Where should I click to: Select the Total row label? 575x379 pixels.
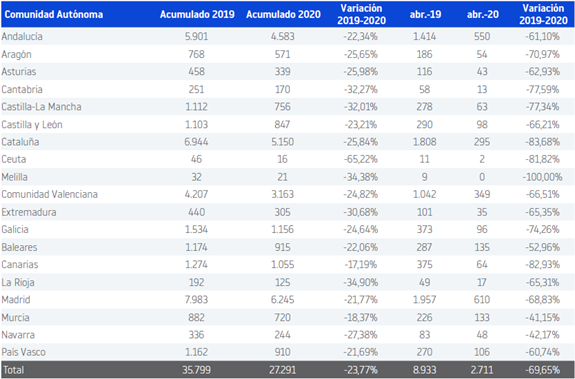click(13, 370)
